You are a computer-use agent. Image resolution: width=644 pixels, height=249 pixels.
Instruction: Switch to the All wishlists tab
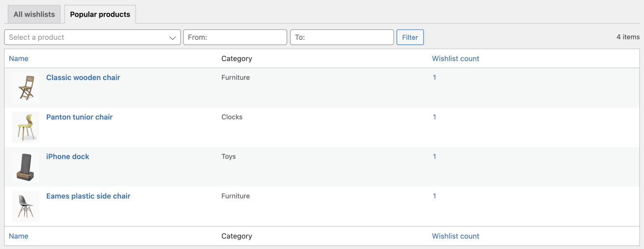pyautogui.click(x=34, y=14)
